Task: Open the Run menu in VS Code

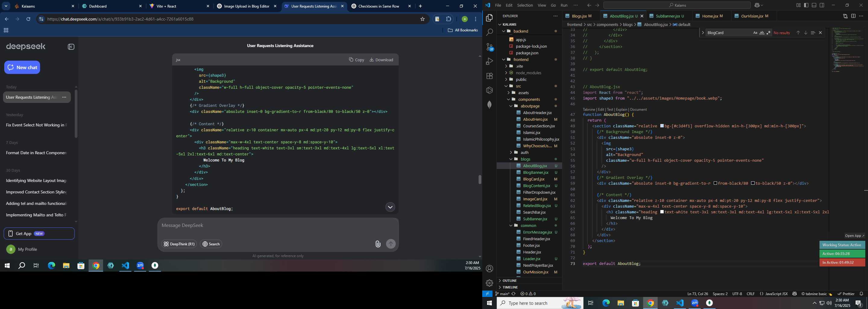Action: (564, 5)
